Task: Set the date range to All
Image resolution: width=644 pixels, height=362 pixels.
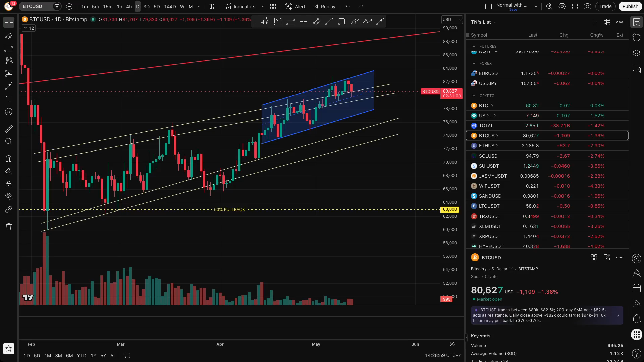Action: pos(113,356)
